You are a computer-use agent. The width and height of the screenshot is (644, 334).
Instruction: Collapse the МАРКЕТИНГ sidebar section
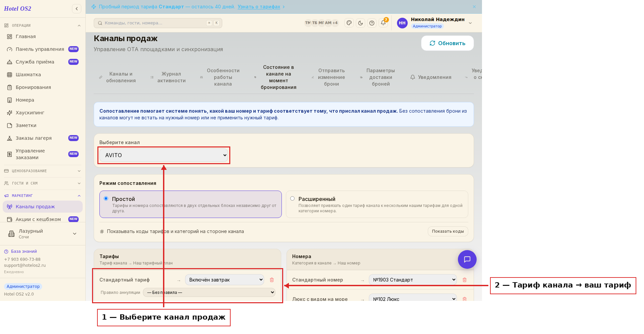pos(43,196)
